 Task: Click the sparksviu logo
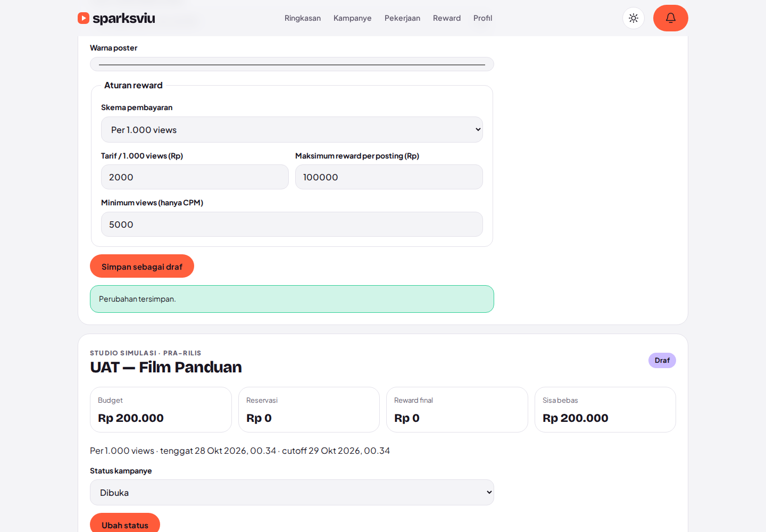[116, 18]
